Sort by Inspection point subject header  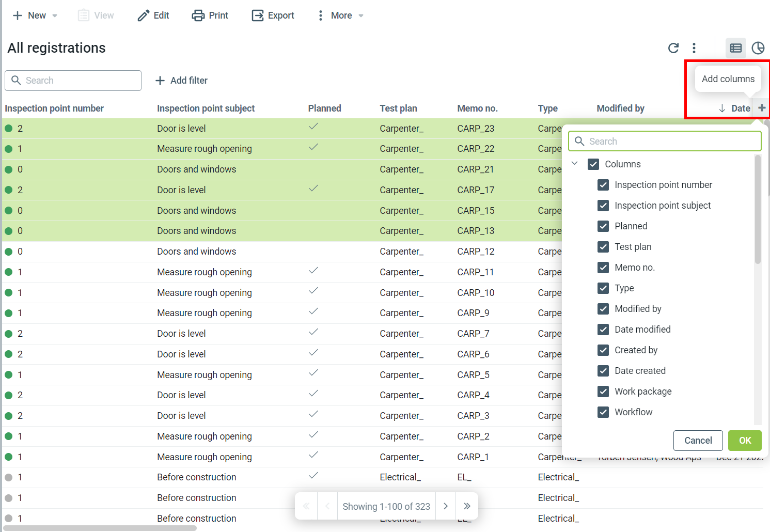(206, 108)
